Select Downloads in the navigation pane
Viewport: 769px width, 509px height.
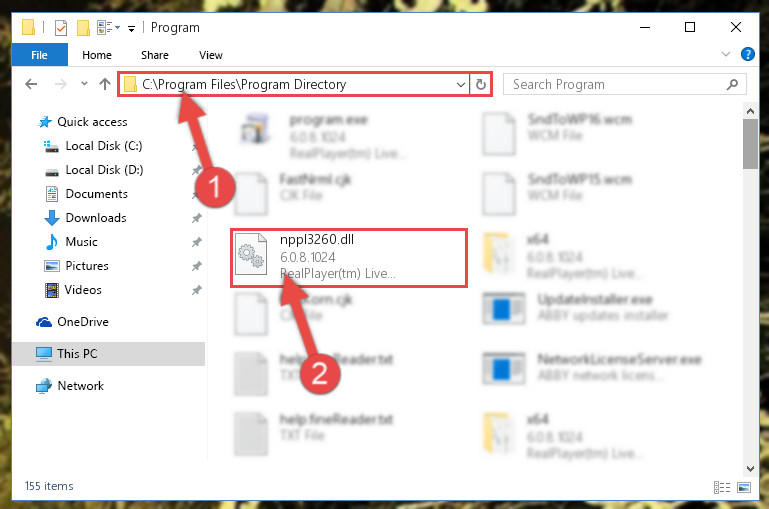[96, 218]
